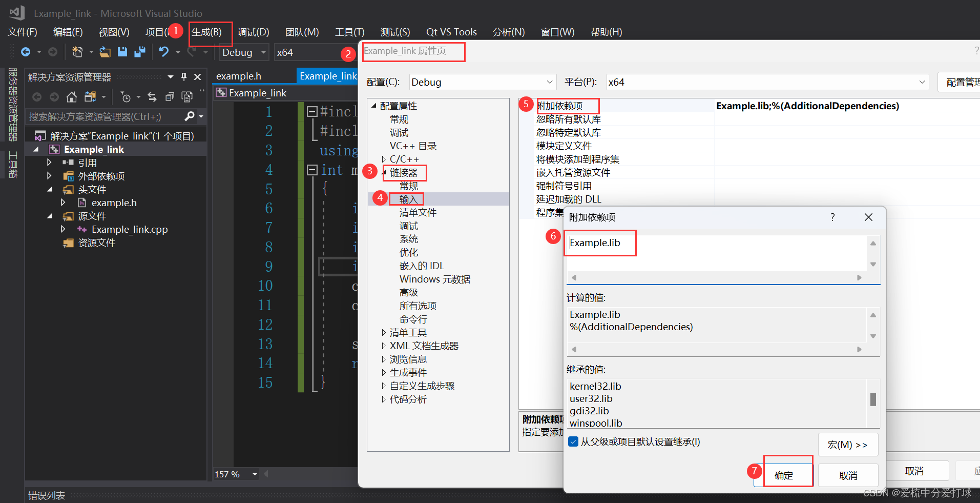Click the Save All icon
The image size is (980, 503).
[x=139, y=52]
